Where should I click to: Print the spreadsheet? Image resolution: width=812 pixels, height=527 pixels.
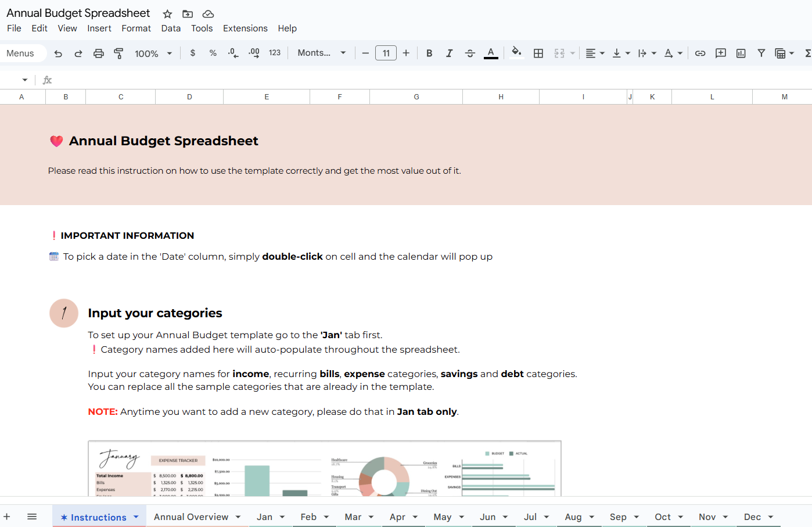tap(99, 53)
